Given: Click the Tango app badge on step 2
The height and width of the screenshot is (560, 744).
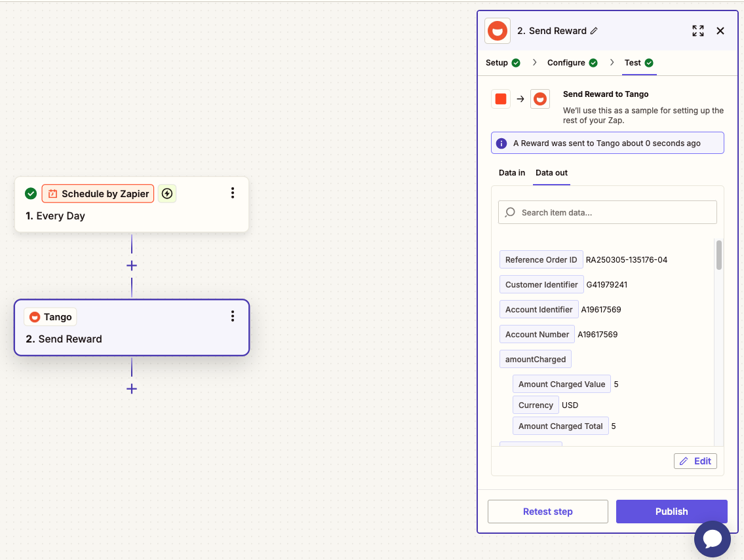Looking at the screenshot, I should 50,317.
